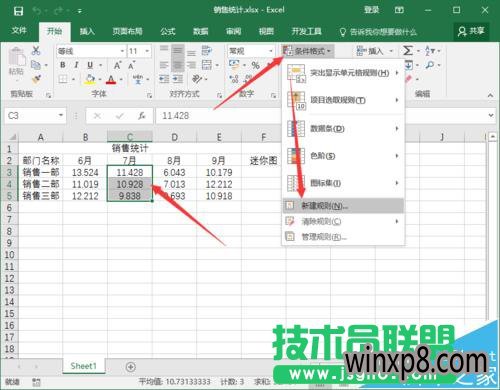Screen dimensions: 500x390
Task: Click the Save icon in title bar
Action: click(18, 11)
